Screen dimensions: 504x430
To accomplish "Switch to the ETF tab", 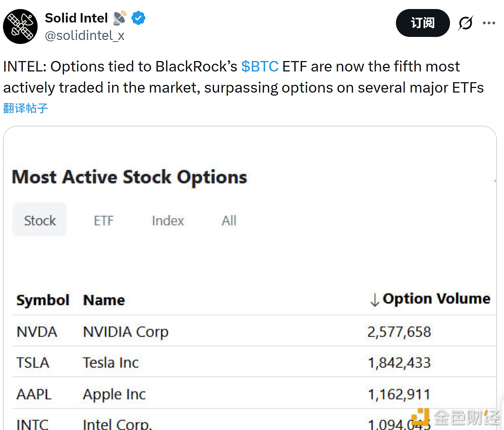I will pyautogui.click(x=104, y=221).
